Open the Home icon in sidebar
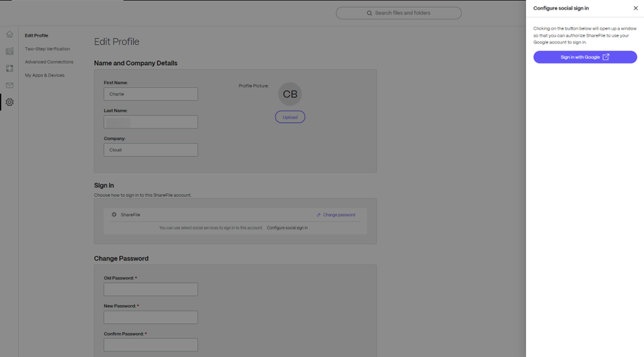This screenshot has height=357, width=644. click(10, 34)
